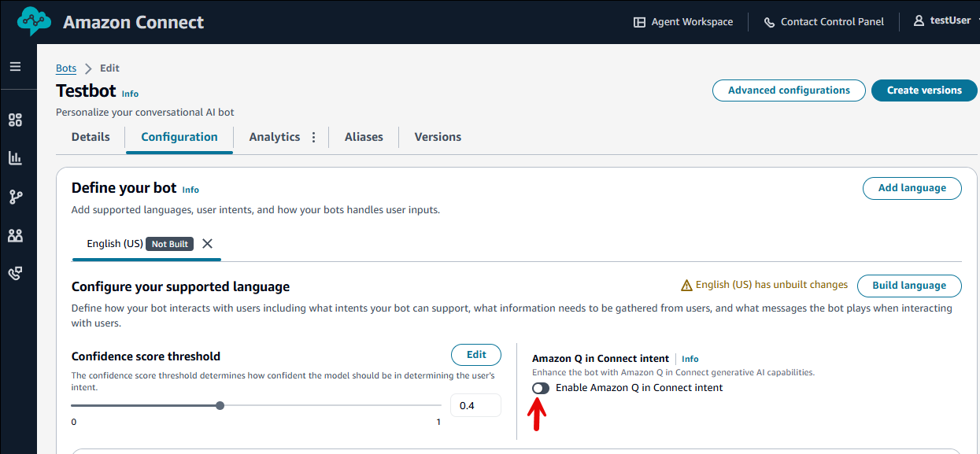Click the confidence threshold slider handle
Image resolution: width=980 pixels, height=454 pixels.
[220, 405]
